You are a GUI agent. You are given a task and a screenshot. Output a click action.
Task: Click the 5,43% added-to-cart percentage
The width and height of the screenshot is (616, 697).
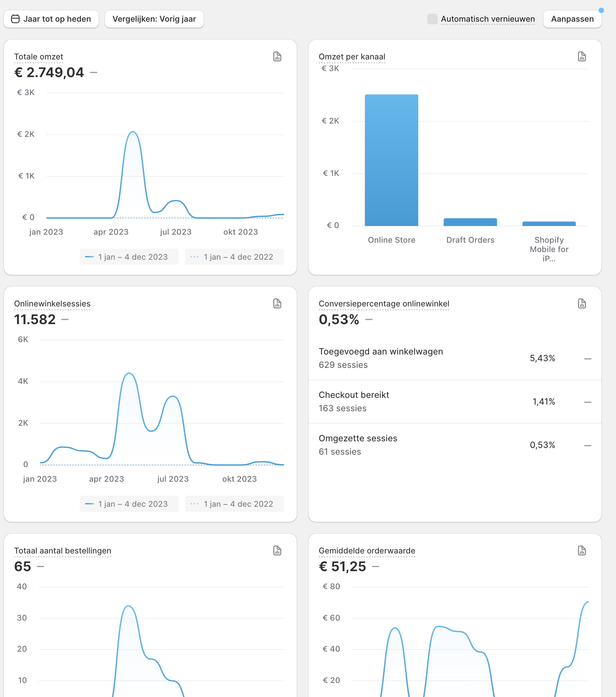(x=542, y=358)
